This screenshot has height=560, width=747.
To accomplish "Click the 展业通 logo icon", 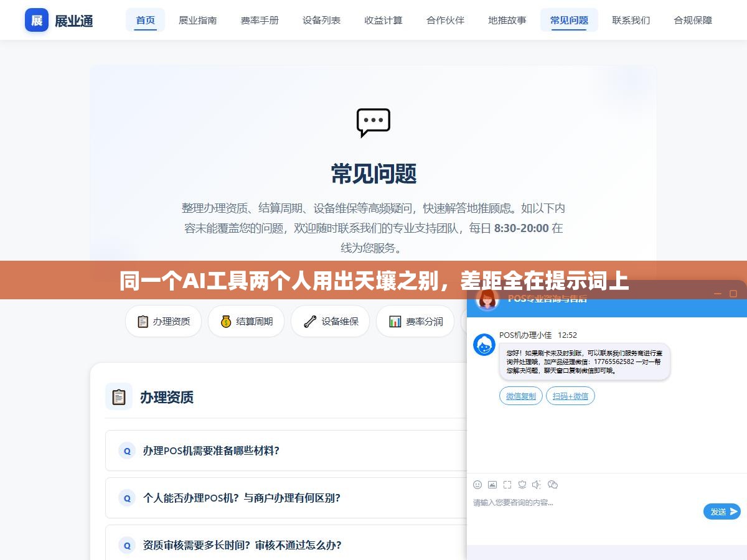I will [x=37, y=20].
